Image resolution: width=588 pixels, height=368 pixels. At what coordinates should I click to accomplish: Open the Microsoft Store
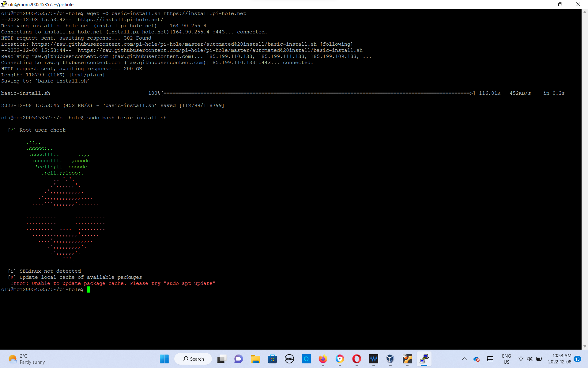pyautogui.click(x=272, y=359)
